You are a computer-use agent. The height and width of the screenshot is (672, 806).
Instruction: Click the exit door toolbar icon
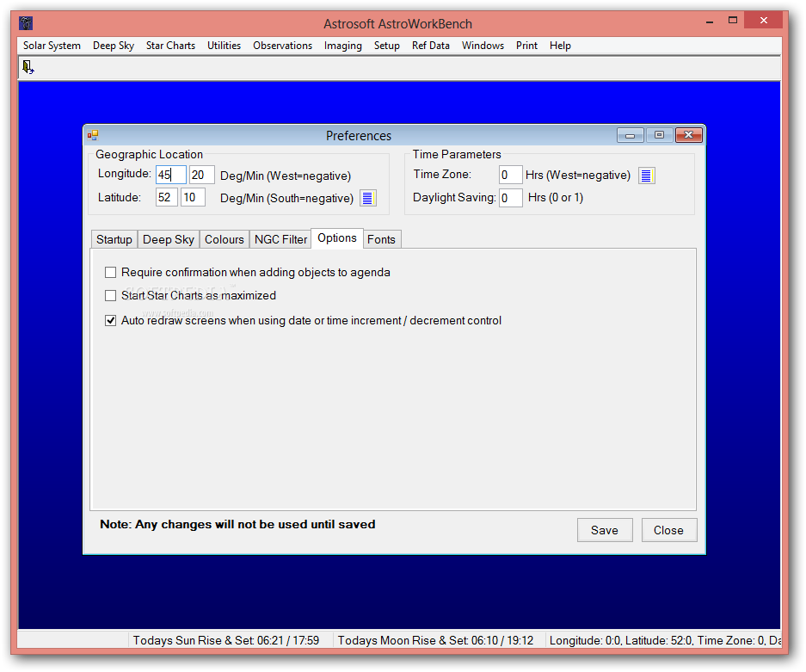pos(28,67)
